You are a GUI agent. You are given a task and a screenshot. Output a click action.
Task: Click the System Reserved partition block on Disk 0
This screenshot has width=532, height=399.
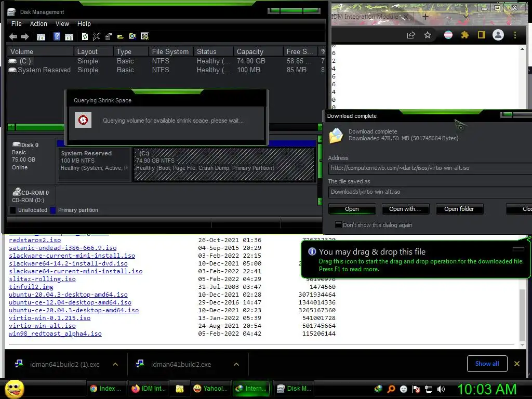(x=95, y=165)
